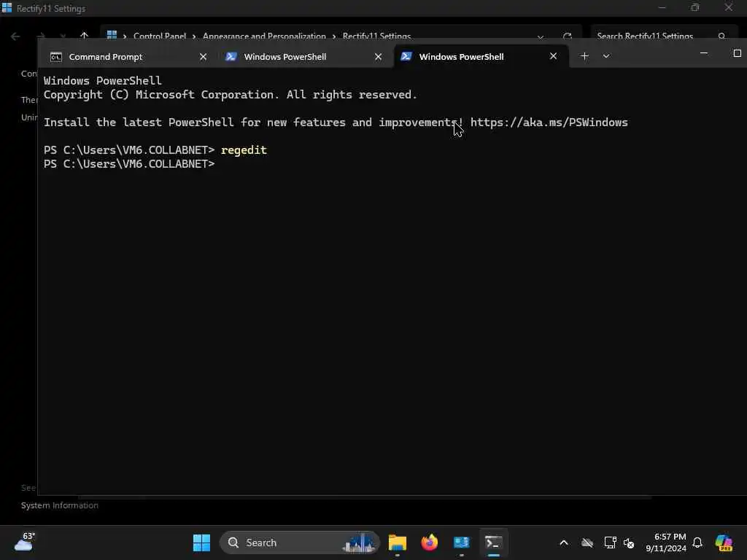
Task: Open Copilot preview from the taskbar
Action: (x=724, y=542)
